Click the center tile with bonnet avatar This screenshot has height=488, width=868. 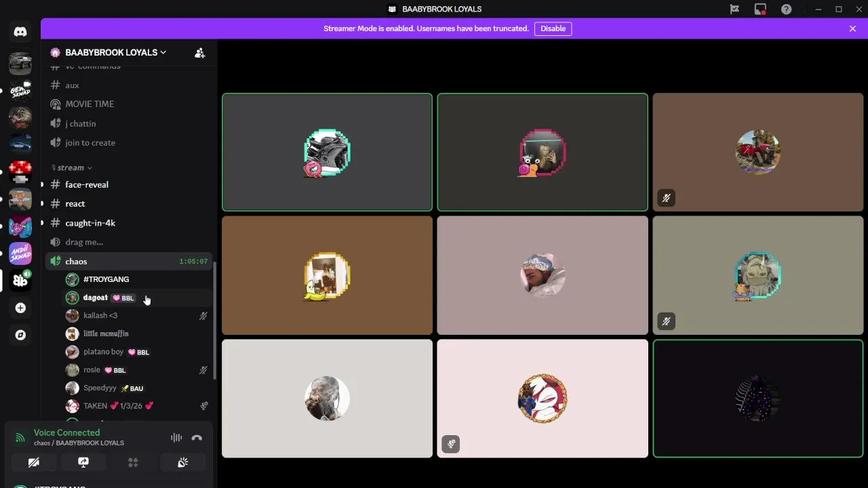click(542, 276)
